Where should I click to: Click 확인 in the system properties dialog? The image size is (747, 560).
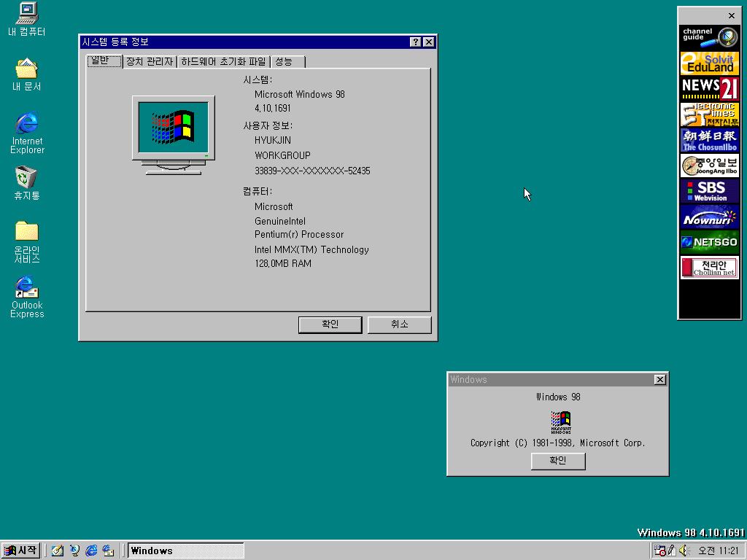[x=330, y=324]
